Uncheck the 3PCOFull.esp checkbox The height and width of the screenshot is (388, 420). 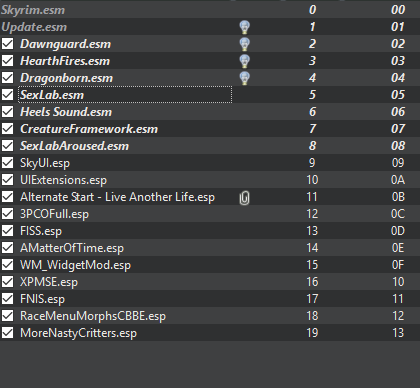tap(8, 214)
